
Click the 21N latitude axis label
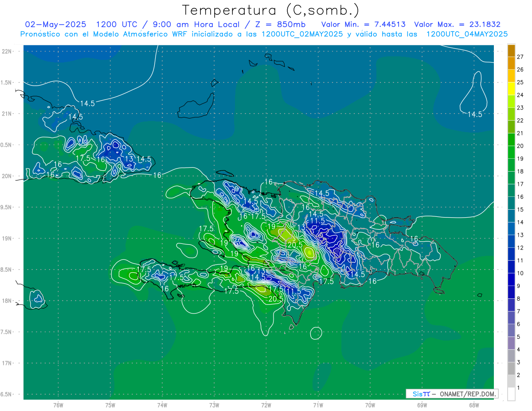[7, 114]
